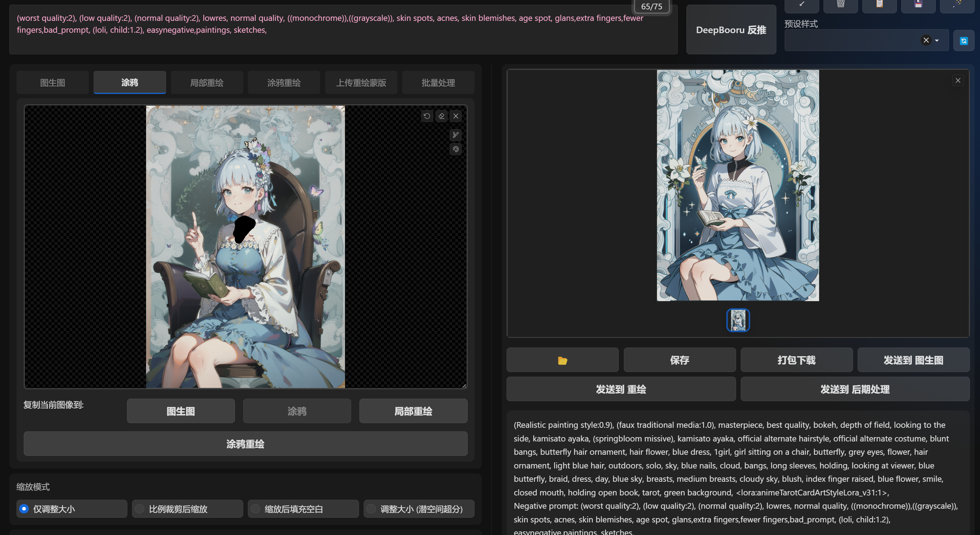Viewport: 980px width, 535px height.
Task: Close the output gallery preview with X
Action: pyautogui.click(x=958, y=81)
